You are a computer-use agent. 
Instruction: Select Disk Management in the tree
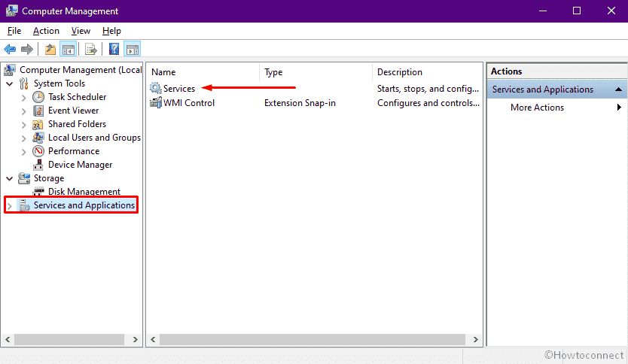pyautogui.click(x=84, y=192)
